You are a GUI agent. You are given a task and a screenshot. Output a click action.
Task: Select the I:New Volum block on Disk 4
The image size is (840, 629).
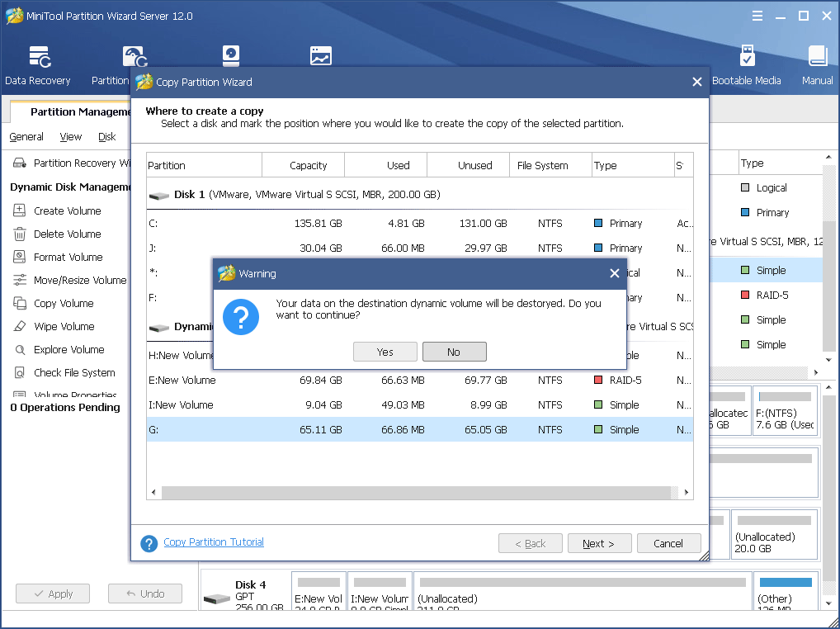[380, 591]
